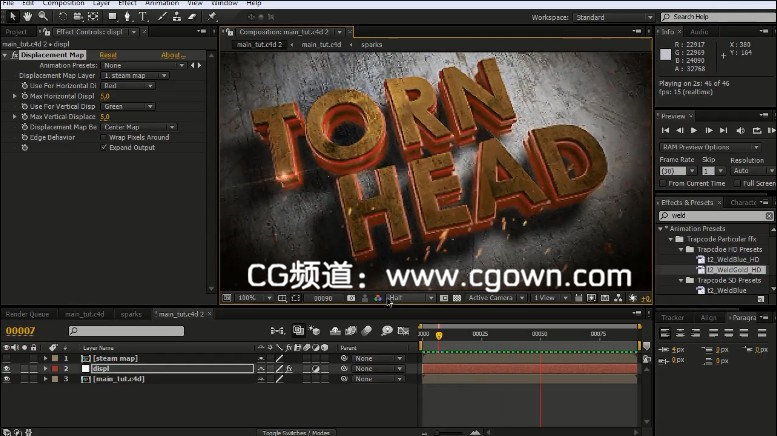Screen dimensions: 777x436
Task: Select t2_WeldGold_HD preset
Action: [x=735, y=269]
